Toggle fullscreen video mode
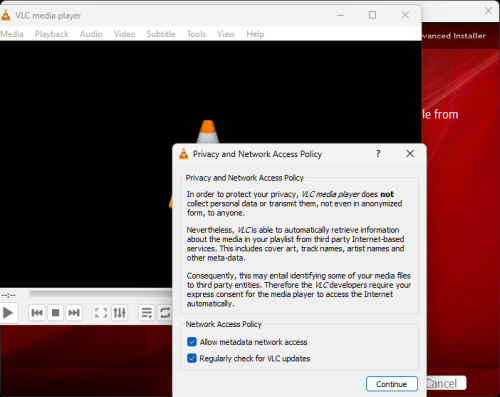500x397 pixels. pyautogui.click(x=101, y=313)
